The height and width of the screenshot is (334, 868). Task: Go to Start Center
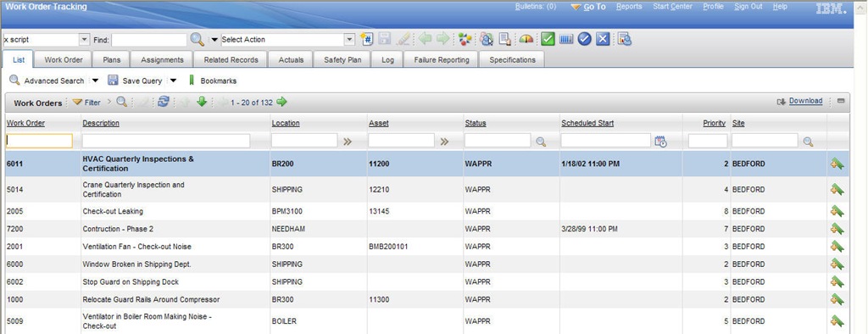pos(672,7)
